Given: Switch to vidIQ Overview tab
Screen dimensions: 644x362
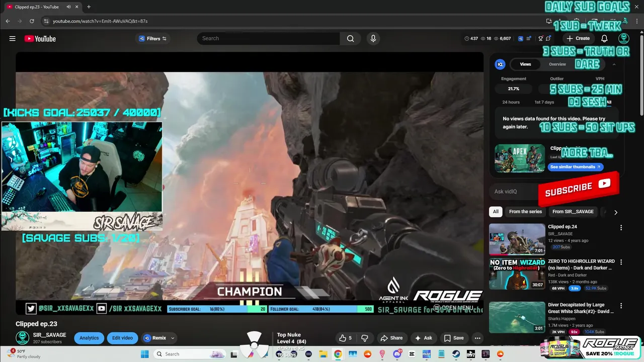Looking at the screenshot, I should (x=557, y=64).
